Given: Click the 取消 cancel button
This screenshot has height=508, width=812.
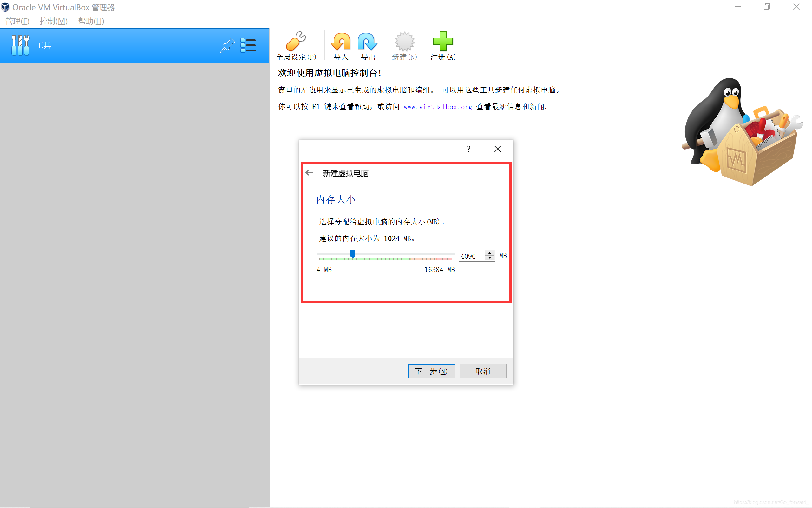Looking at the screenshot, I should [482, 371].
